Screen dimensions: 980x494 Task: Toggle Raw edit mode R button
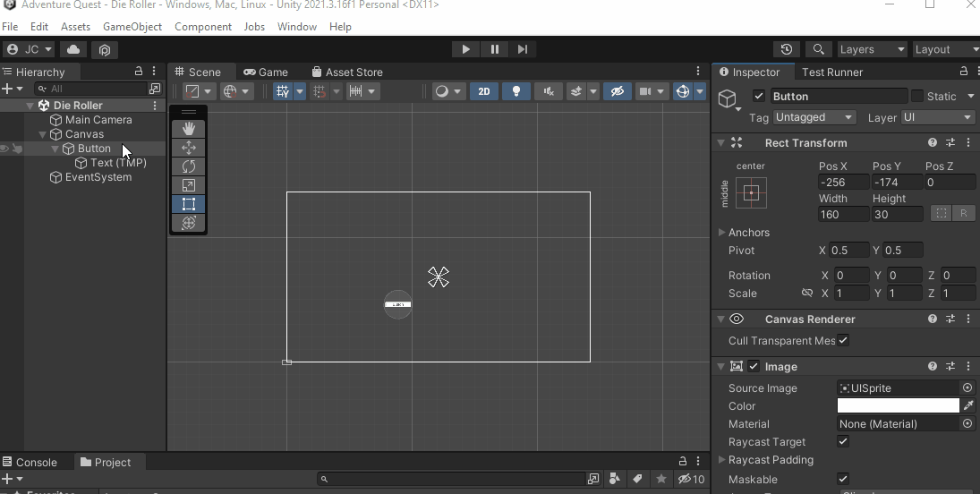point(964,213)
